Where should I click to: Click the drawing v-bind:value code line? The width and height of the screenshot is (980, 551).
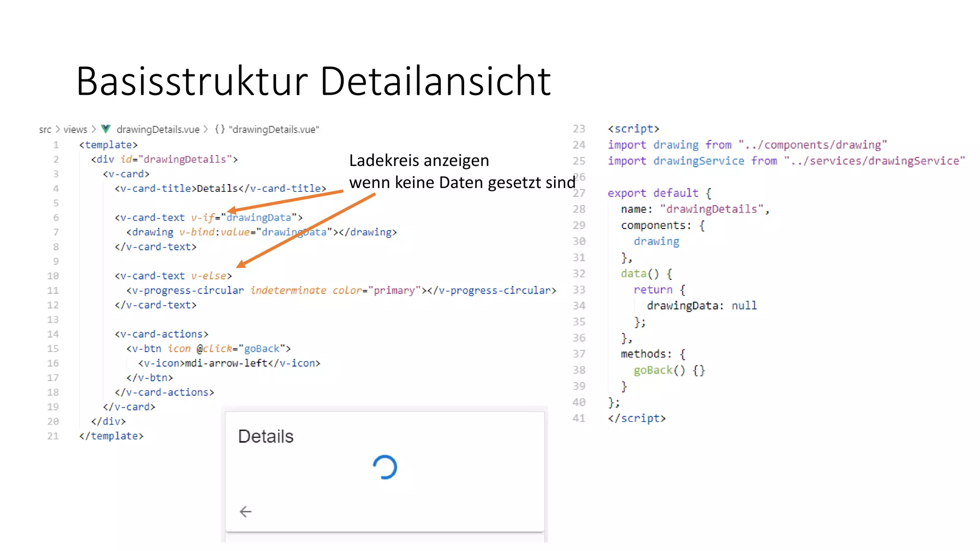coord(262,232)
